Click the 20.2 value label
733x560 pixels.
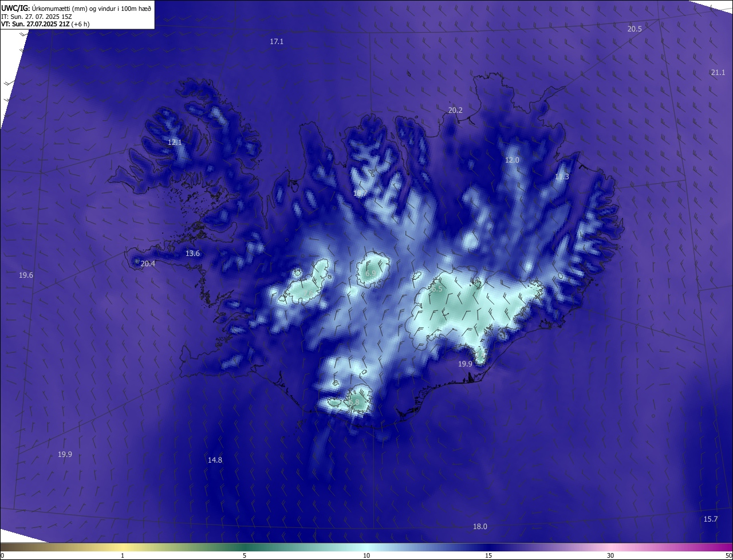455,110
